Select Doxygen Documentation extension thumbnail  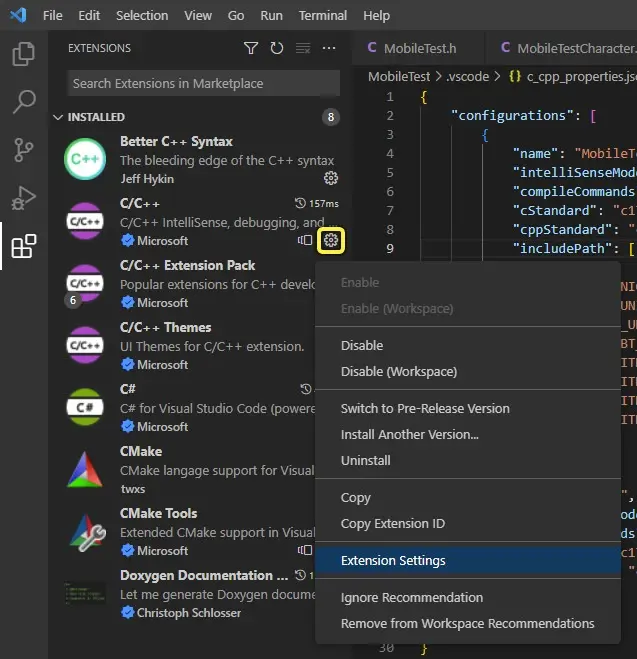coord(85,593)
